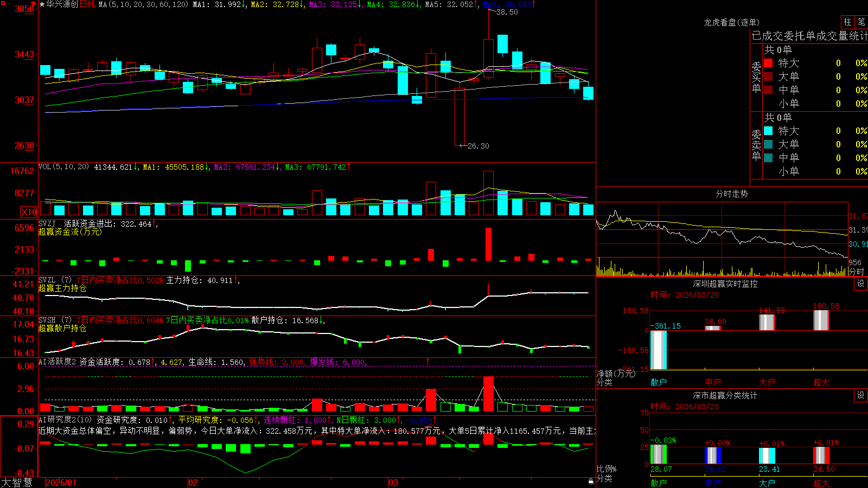The image size is (868, 488).
Task: Click the dark red 大单 buy-order swatch
Action: point(768,76)
